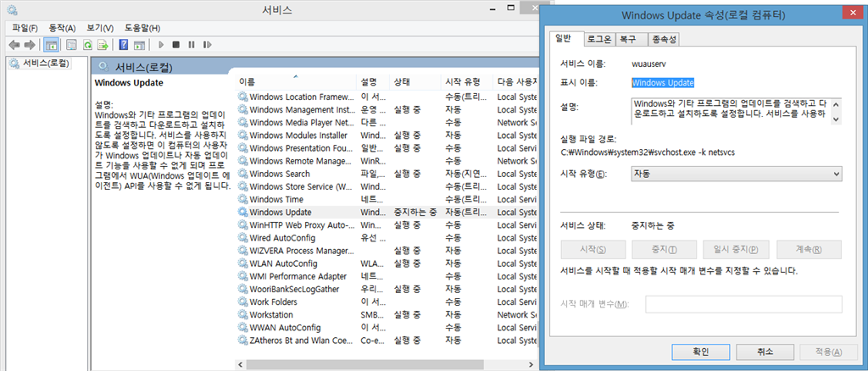The width and height of the screenshot is (868, 371).
Task: Click the gear icon of WWAN AutoConfig
Action: (243, 327)
